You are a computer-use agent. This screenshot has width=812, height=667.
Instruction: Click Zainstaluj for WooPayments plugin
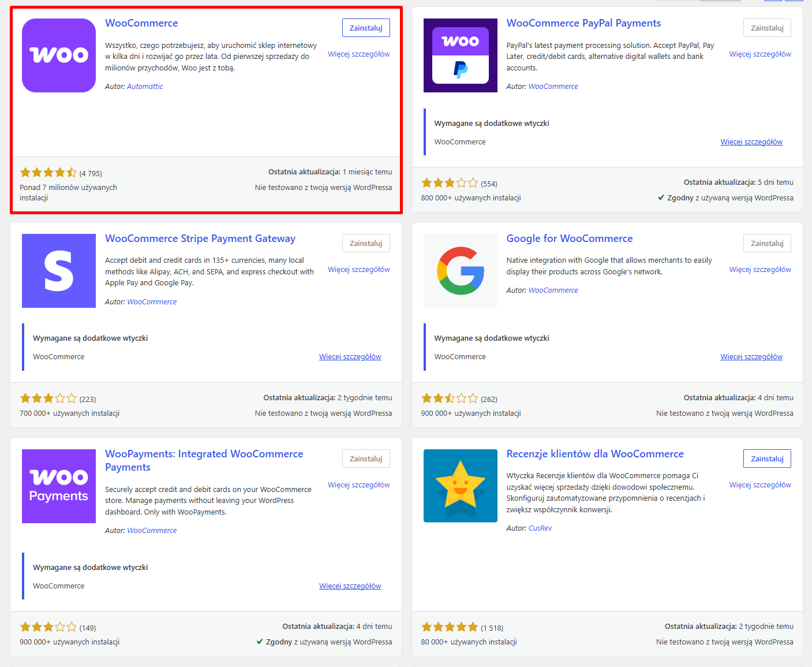click(366, 459)
